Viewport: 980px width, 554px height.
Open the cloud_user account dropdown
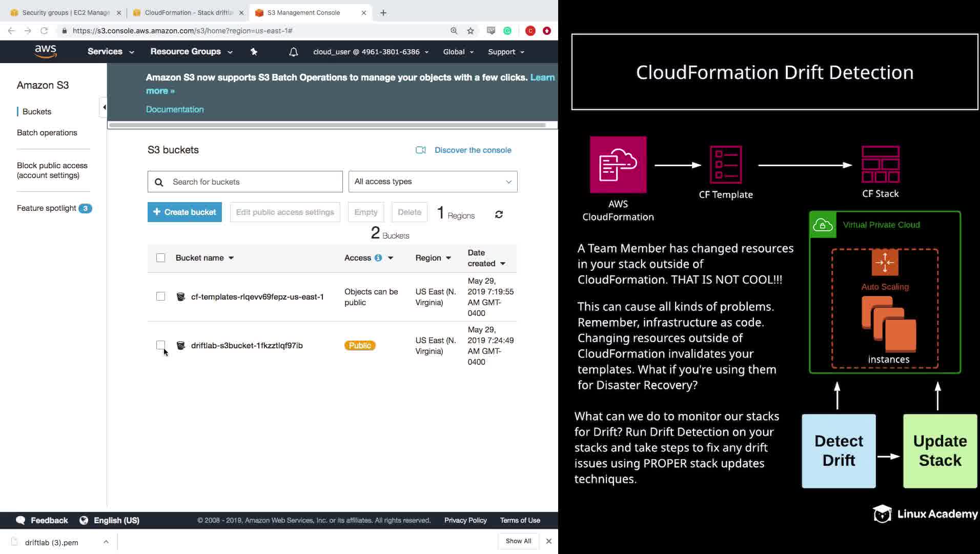coord(371,52)
